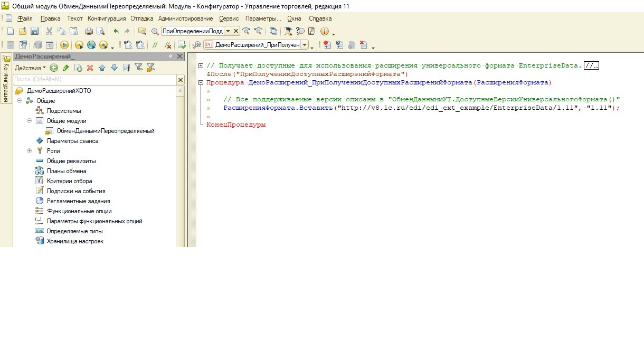Image resolution: width=644 pixels, height=342 pixels.
Task: Toggle filter by subsystems funnel icon
Action: coord(138,68)
